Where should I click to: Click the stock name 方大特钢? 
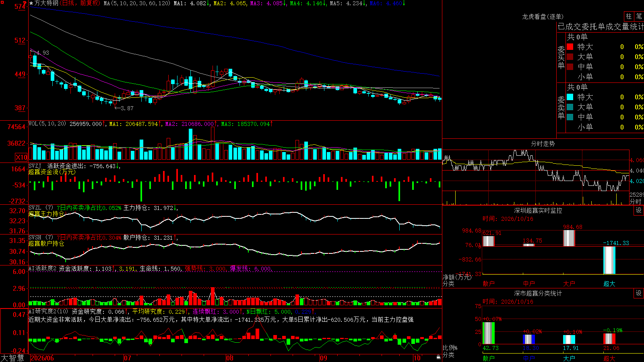(46, 3)
